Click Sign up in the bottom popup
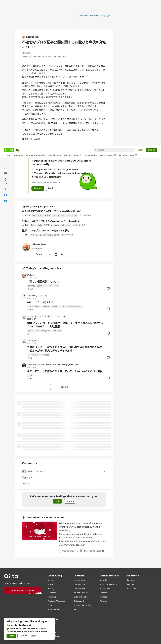161x644 pixels. 23,636
